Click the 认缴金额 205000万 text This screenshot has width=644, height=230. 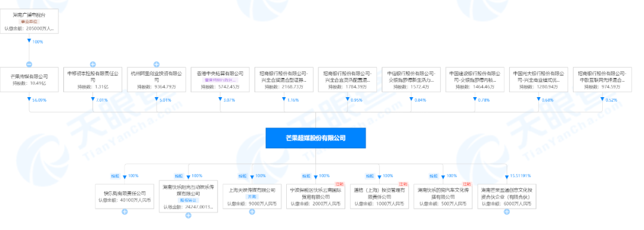coord(29,29)
